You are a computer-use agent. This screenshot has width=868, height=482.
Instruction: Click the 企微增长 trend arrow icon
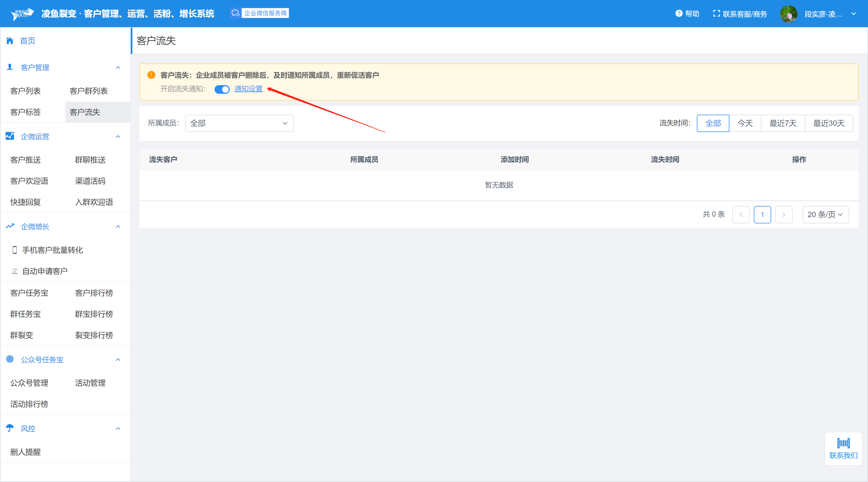point(10,226)
